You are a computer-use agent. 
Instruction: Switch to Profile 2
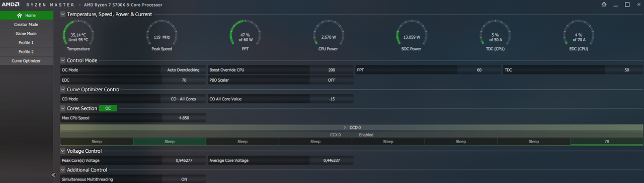[27, 51]
